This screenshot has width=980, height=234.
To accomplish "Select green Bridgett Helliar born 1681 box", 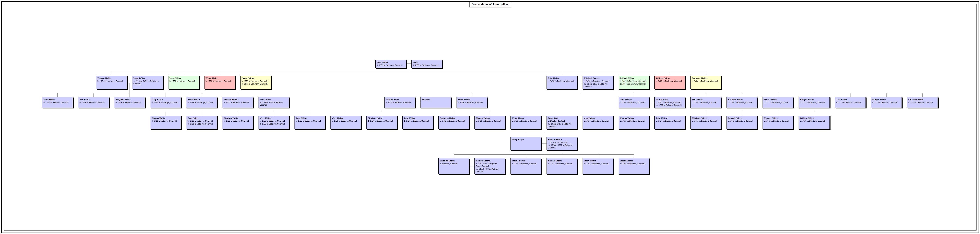I will [x=634, y=82].
